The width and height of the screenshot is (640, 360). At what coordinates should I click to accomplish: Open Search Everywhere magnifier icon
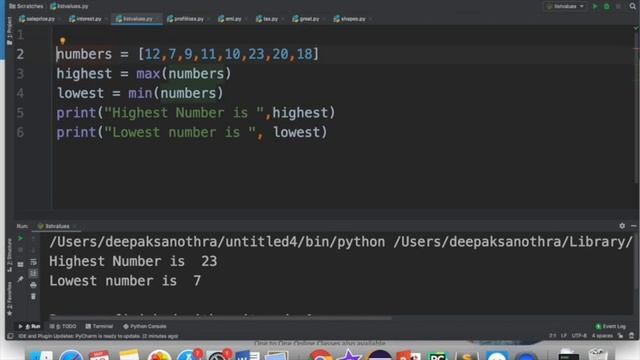tap(632, 6)
